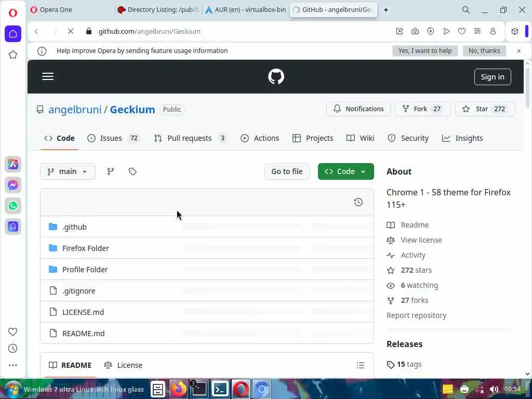Open the edit page icon in address bar

[x=400, y=31]
